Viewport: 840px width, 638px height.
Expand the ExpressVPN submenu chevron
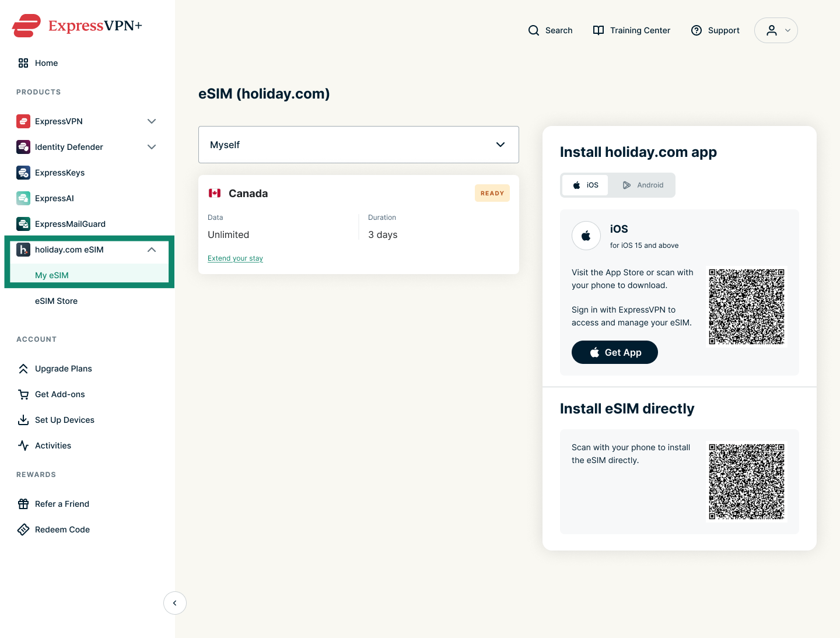coord(152,121)
